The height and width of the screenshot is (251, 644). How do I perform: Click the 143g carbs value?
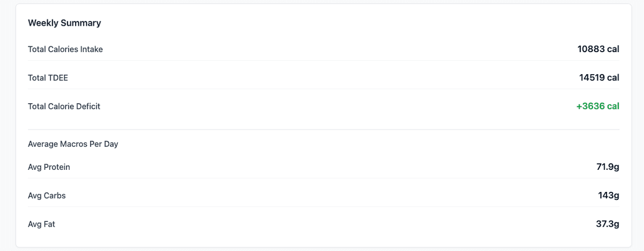[609, 195]
